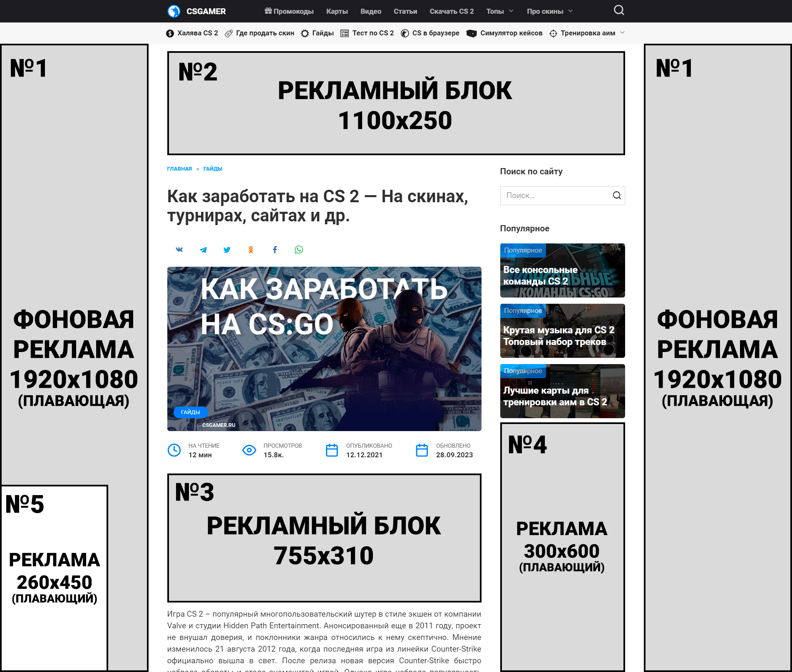The height and width of the screenshot is (672, 792).
Task: Click the CSGAMER logo icon
Action: pyautogui.click(x=174, y=11)
